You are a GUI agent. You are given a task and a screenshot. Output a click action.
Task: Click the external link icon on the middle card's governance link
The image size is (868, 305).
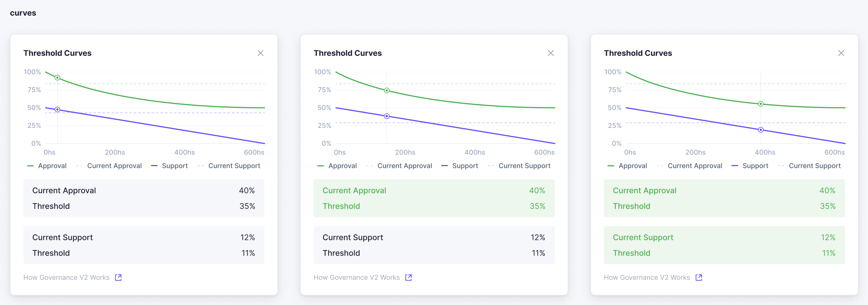pos(409,277)
